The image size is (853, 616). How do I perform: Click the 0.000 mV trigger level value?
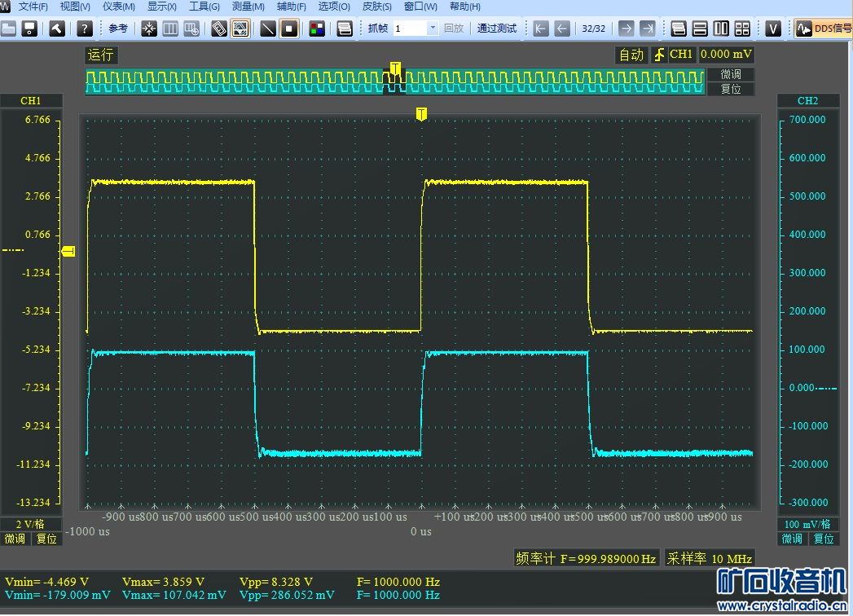click(726, 55)
